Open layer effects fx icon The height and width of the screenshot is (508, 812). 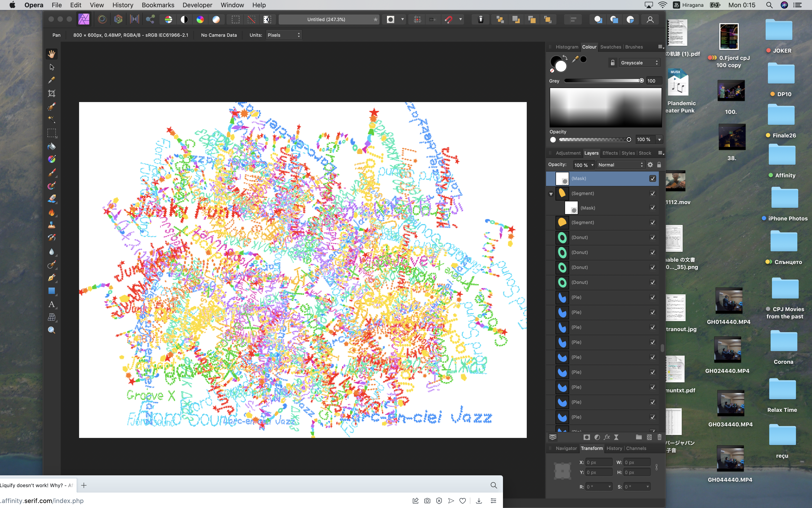(x=607, y=437)
